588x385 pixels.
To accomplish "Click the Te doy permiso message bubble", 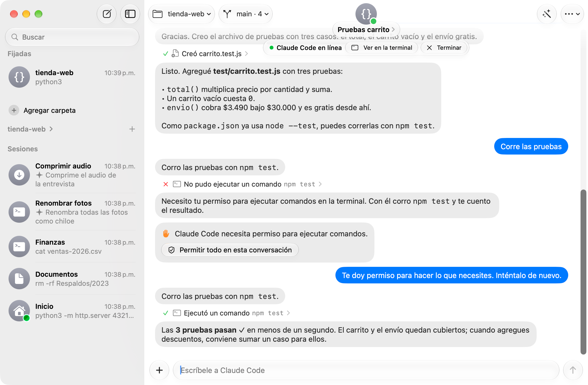I will [x=452, y=275].
